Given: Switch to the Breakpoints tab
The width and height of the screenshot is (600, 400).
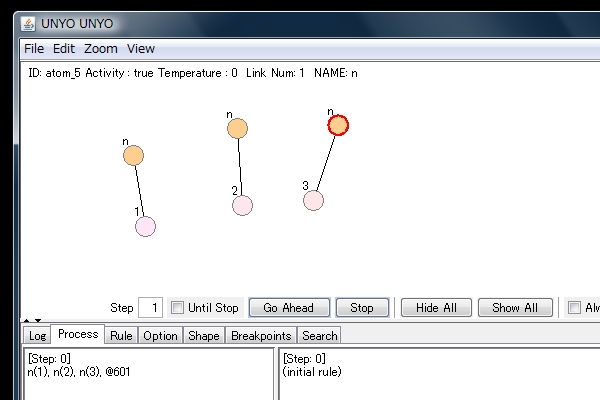Looking at the screenshot, I should point(261,336).
